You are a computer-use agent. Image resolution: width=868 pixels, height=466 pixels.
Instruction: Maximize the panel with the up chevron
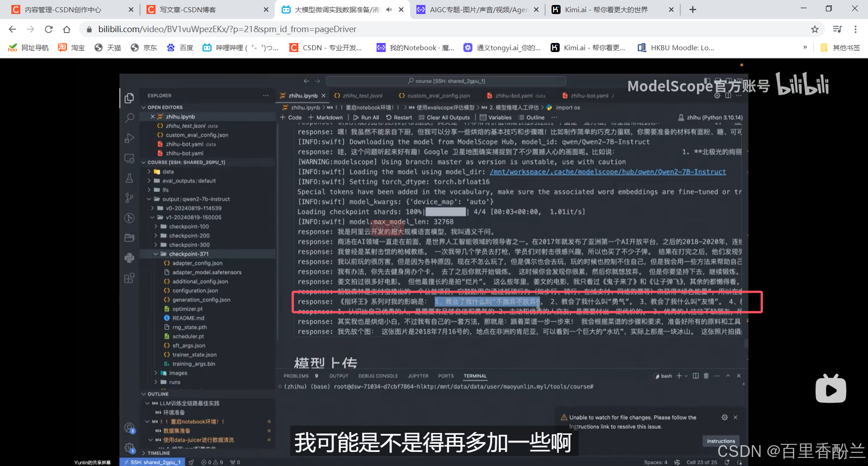coord(728,376)
